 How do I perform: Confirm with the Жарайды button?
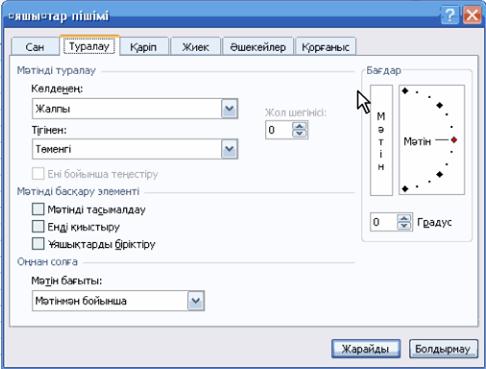[x=366, y=349]
